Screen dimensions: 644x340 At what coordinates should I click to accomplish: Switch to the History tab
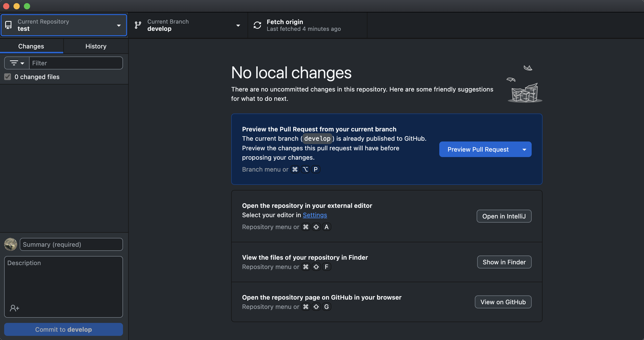96,46
